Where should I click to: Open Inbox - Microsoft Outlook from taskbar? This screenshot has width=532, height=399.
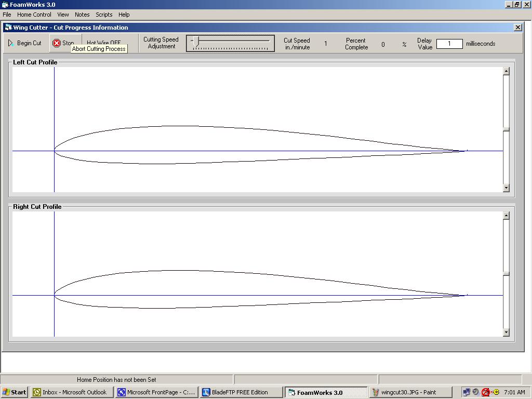72,392
